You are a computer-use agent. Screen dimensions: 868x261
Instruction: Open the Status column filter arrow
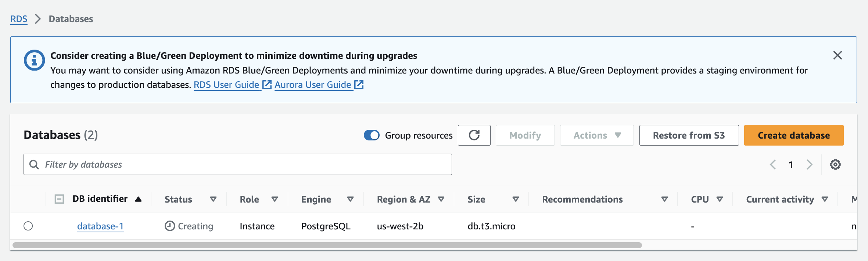tap(213, 199)
